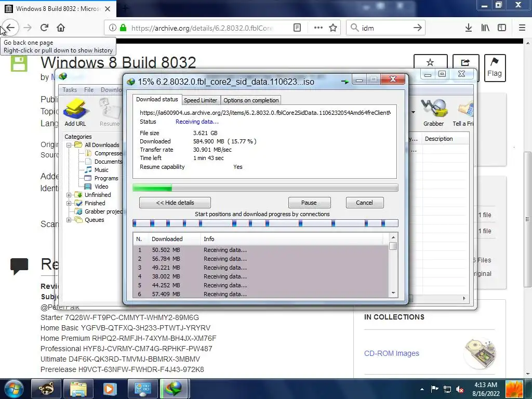The image size is (532, 399).
Task: Click the connections progress segment bar
Action: pyautogui.click(x=265, y=223)
